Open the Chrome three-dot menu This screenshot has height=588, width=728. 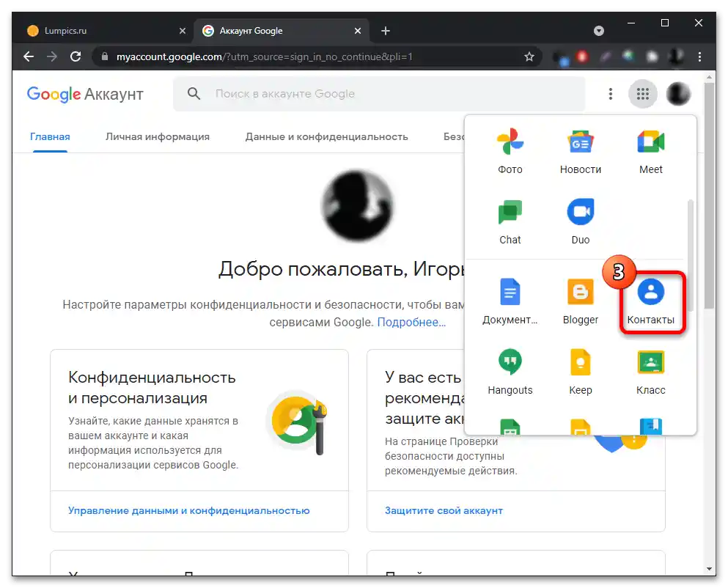pyautogui.click(x=699, y=56)
